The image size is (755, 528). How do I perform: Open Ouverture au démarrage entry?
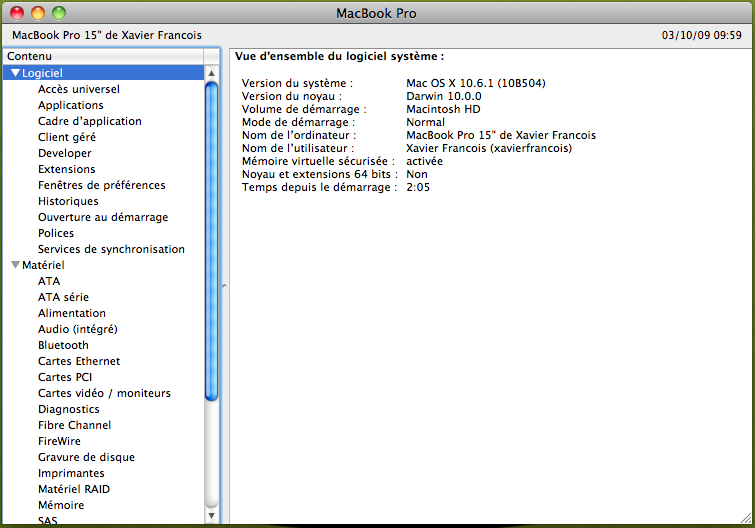[x=103, y=217]
